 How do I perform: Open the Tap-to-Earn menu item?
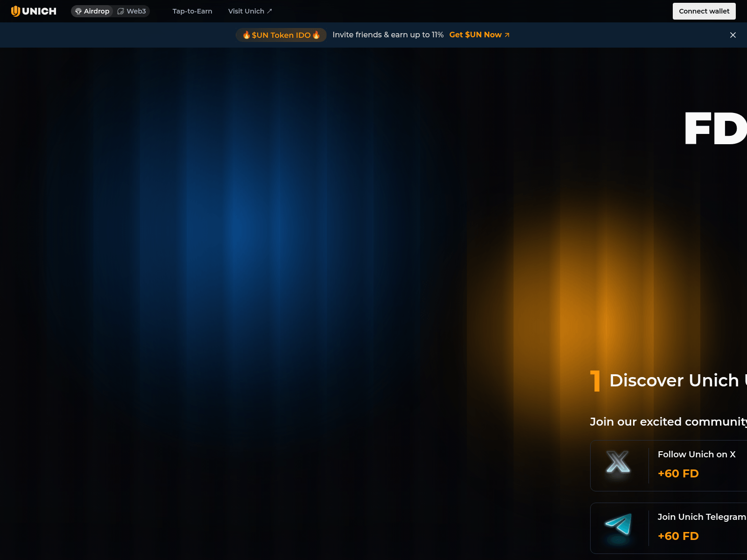coord(192,11)
